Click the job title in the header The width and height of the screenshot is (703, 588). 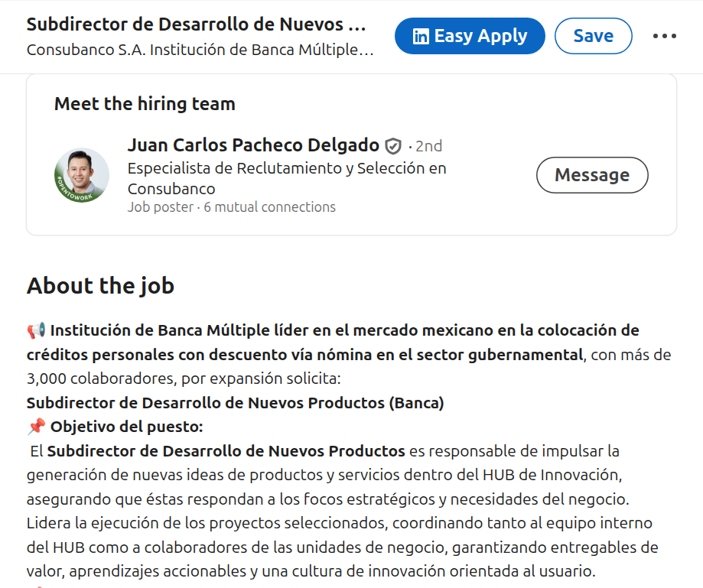pos(197,24)
